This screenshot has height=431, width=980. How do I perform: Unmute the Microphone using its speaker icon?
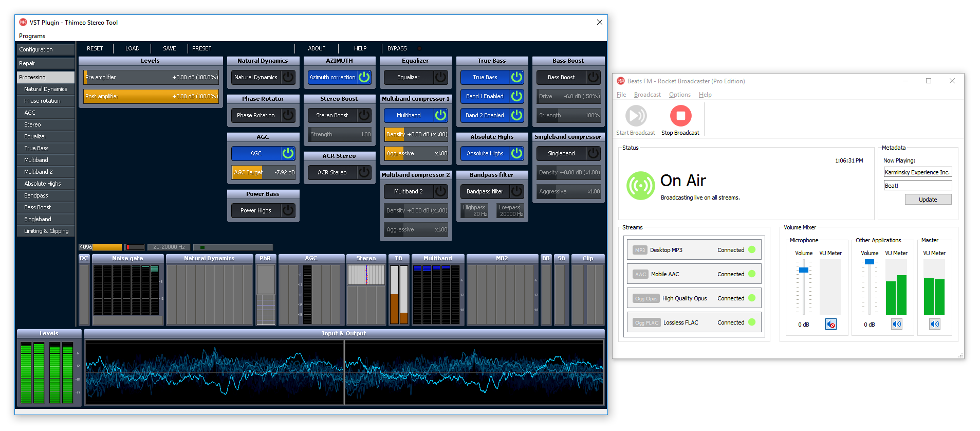(831, 324)
